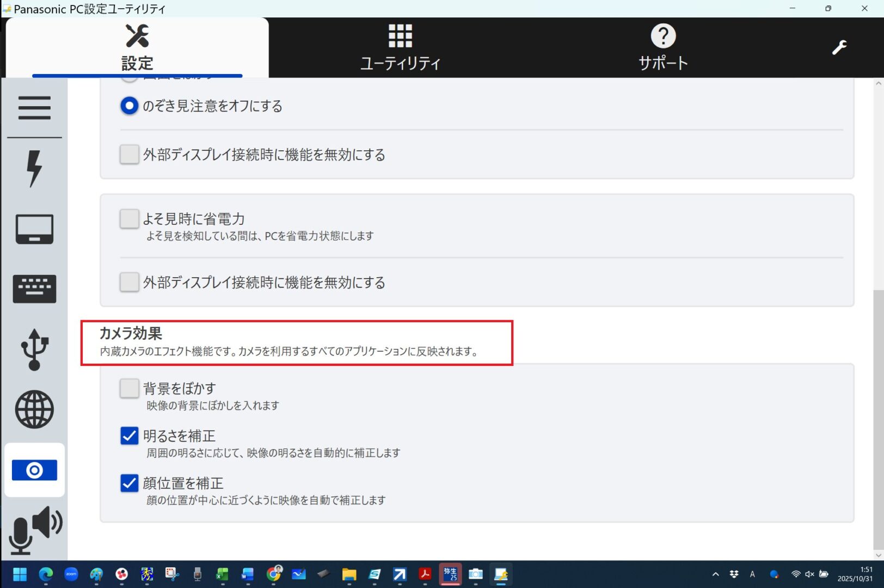The image size is (884, 588).
Task: Select the camera settings sidebar icon
Action: tap(34, 470)
